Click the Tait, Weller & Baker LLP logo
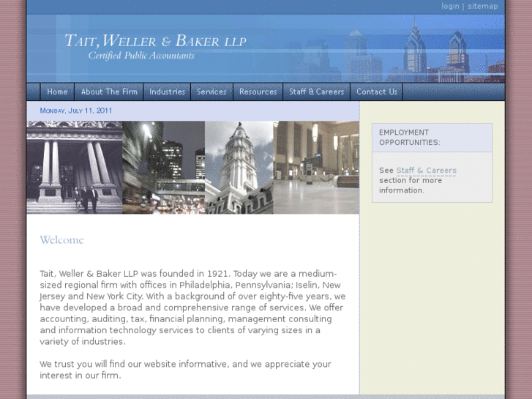Image resolution: width=532 pixels, height=399 pixels. coord(155,41)
